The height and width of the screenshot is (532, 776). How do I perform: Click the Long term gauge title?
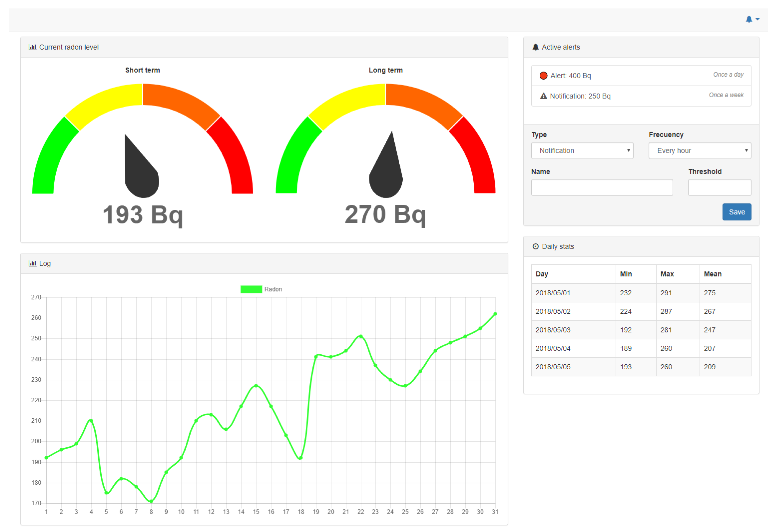(386, 70)
